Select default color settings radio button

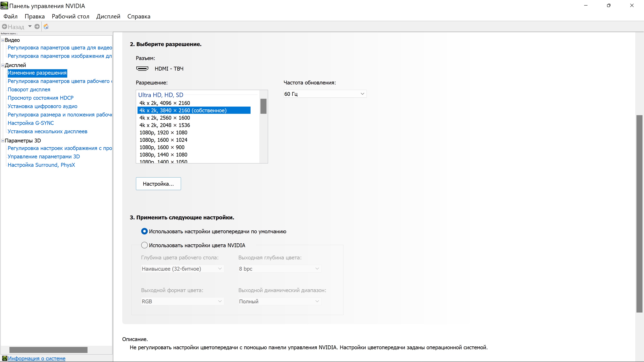click(144, 231)
